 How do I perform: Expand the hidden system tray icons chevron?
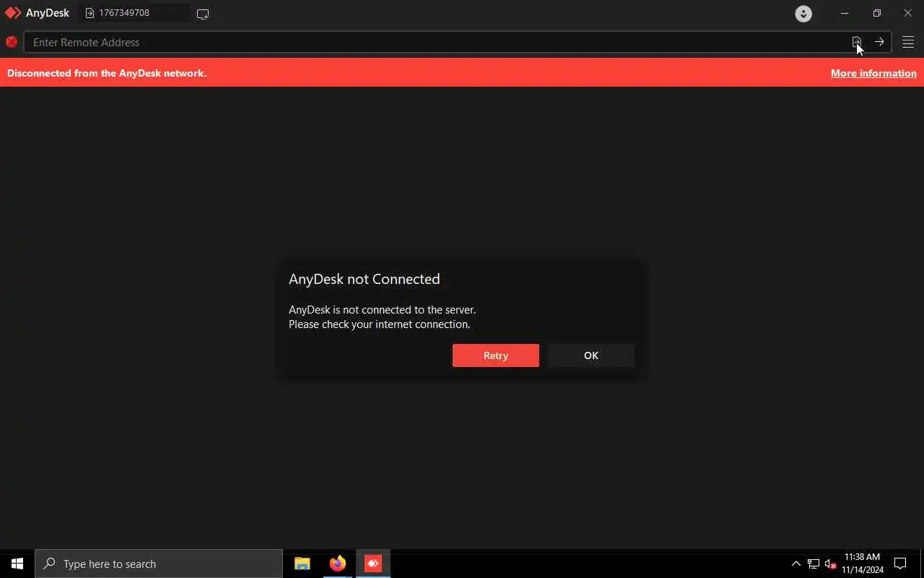[796, 564]
